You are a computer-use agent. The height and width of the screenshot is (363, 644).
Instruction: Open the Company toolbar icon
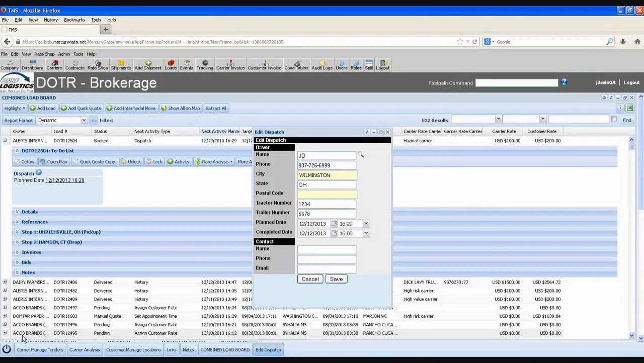pyautogui.click(x=10, y=65)
